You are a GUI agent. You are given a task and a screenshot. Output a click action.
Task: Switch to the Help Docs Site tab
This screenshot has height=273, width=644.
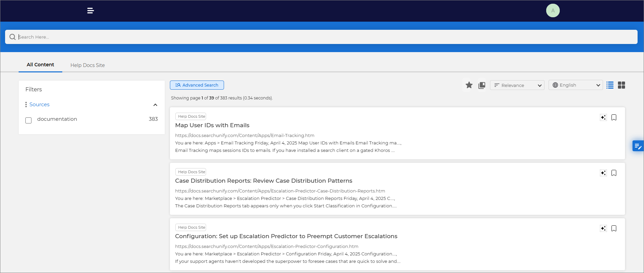pyautogui.click(x=88, y=65)
